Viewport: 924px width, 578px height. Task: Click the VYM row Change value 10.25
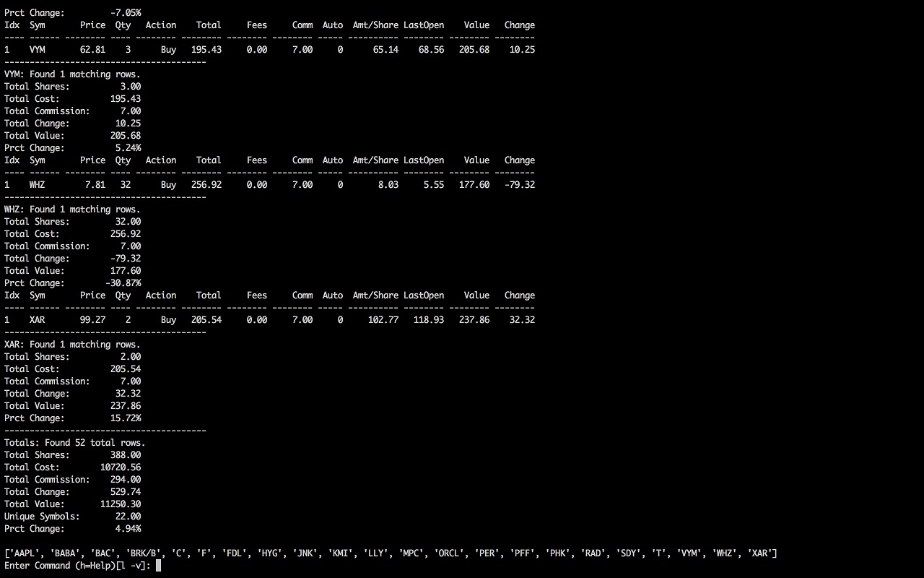pos(522,50)
